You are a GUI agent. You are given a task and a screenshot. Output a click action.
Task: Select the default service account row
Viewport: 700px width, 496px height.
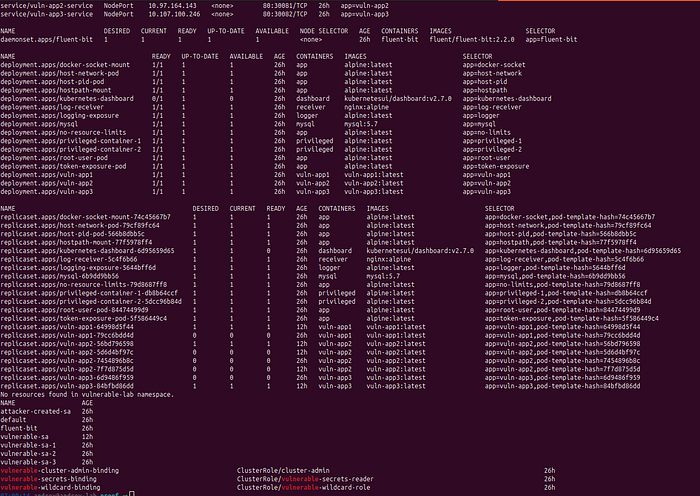pos(47,421)
